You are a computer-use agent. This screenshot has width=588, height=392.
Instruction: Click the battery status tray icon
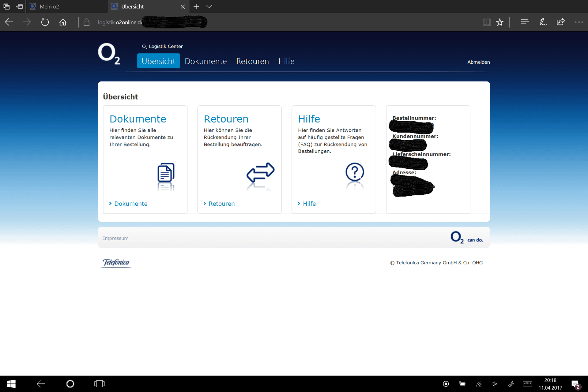[462, 384]
